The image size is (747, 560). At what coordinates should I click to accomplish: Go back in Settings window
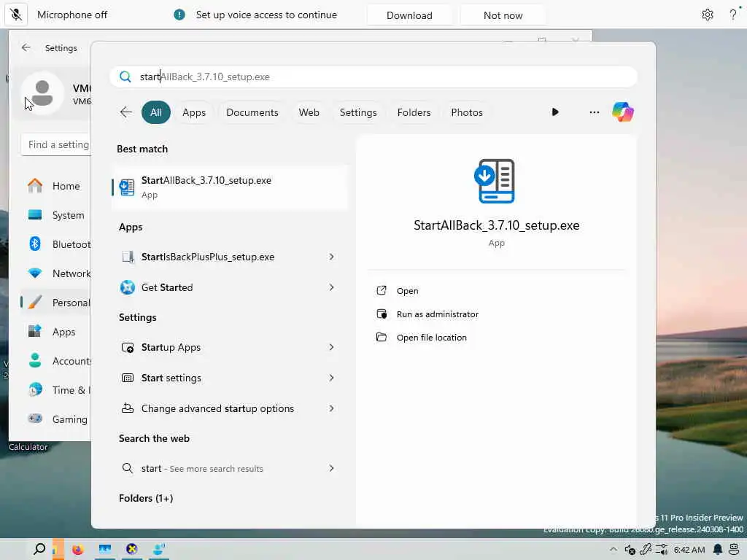(26, 47)
